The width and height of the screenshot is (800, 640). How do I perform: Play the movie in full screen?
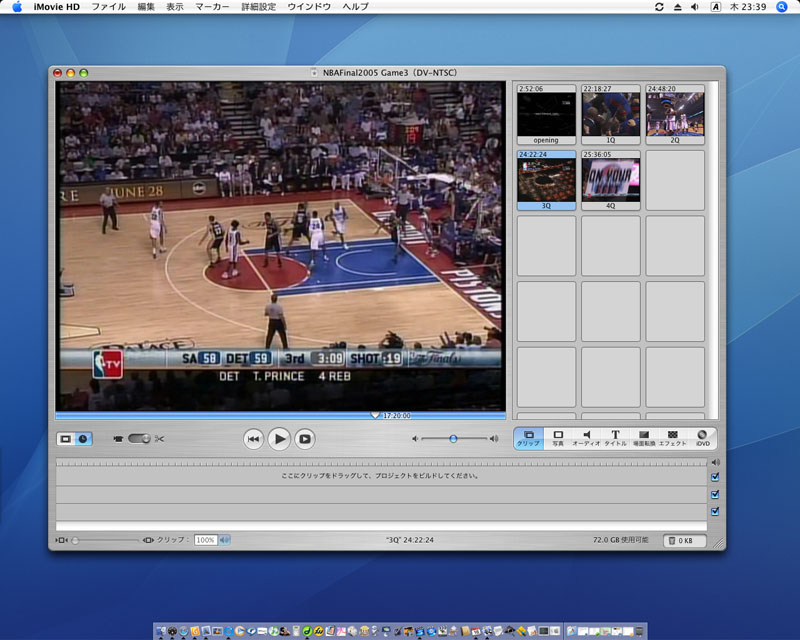305,438
